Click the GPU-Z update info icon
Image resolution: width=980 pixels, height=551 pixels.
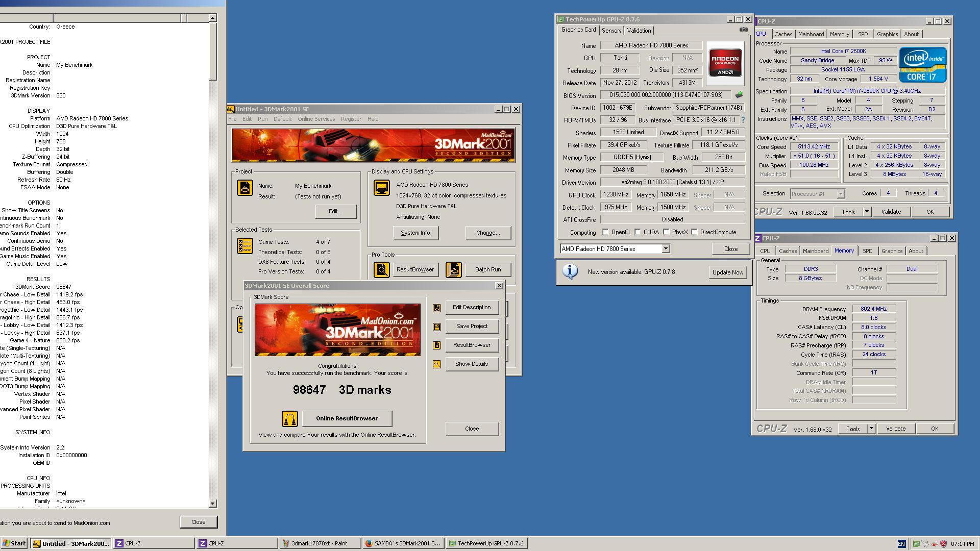(570, 271)
